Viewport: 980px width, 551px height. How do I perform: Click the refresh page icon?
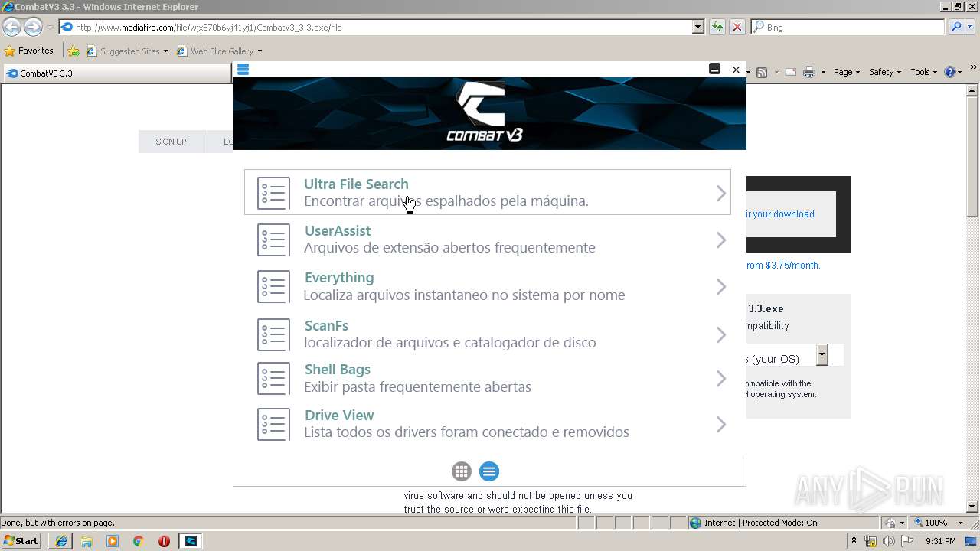click(x=717, y=27)
